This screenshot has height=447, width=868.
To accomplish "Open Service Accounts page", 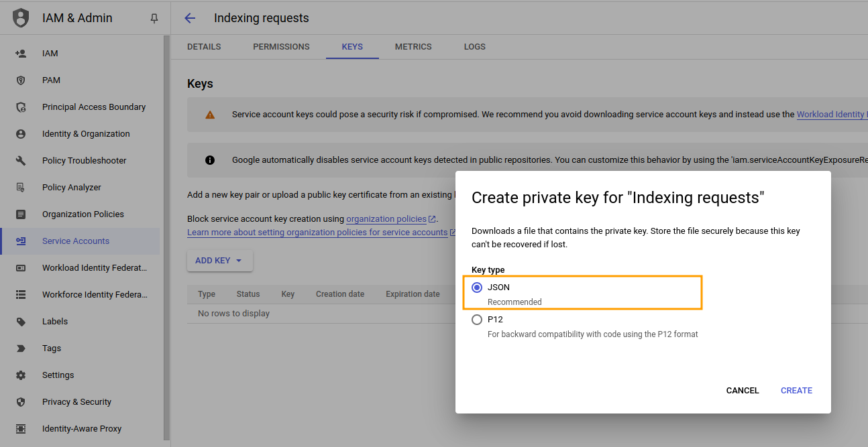I will (x=80, y=241).
